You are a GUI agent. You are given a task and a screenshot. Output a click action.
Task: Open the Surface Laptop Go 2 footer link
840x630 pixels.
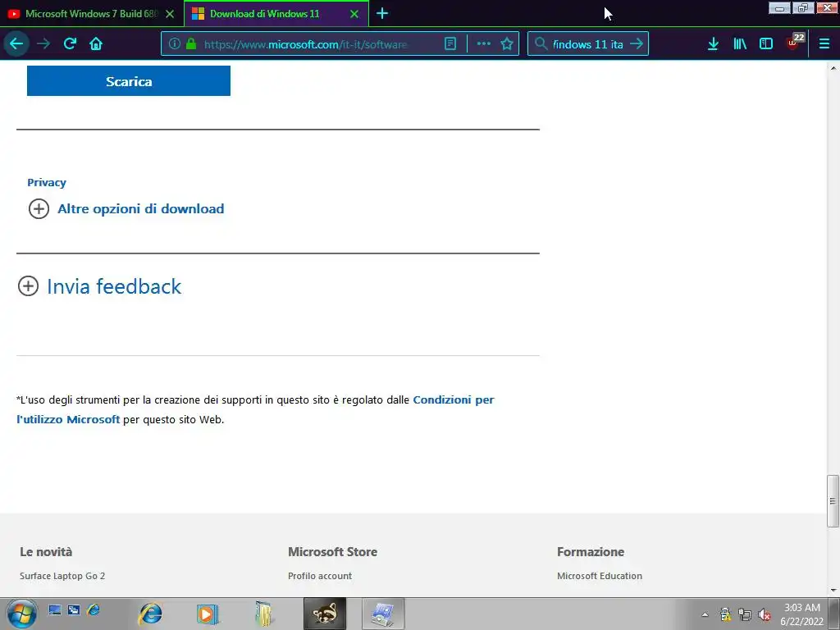point(62,576)
